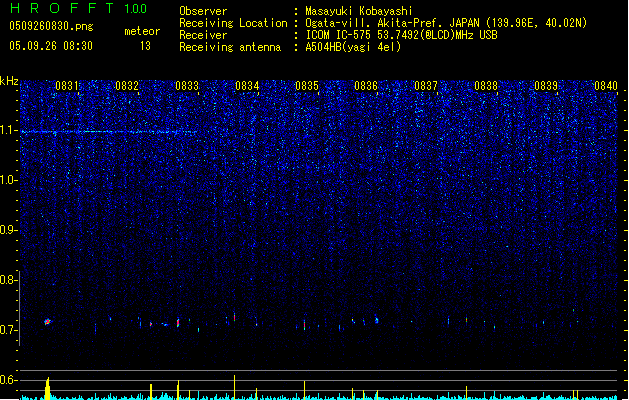This screenshot has width=629, height=400.
Task: Click the 0837 time marker
Action: click(x=426, y=86)
